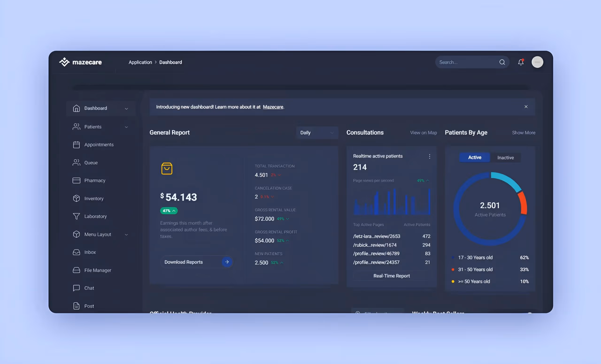Screen dimensions: 601x364
Task: Click the search magnifier icon
Action: 502,62
